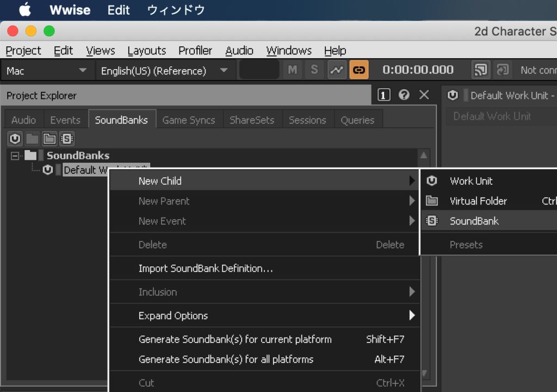
Task: Click the Work Unit icon in submenu
Action: point(432,181)
